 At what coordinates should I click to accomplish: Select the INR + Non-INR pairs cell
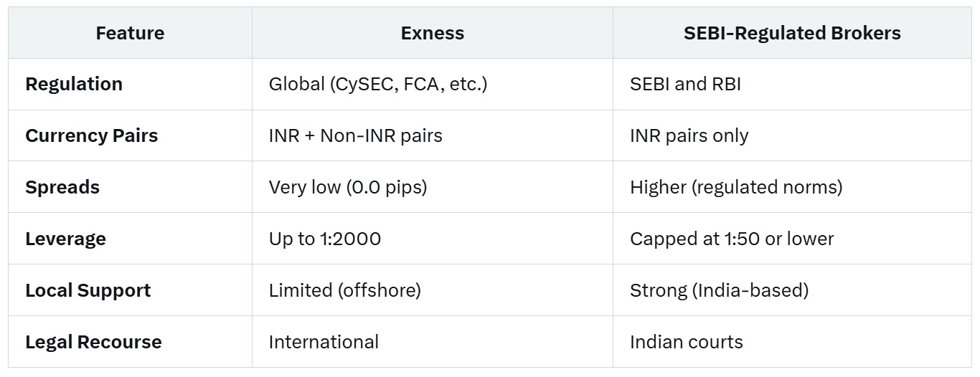pos(355,136)
